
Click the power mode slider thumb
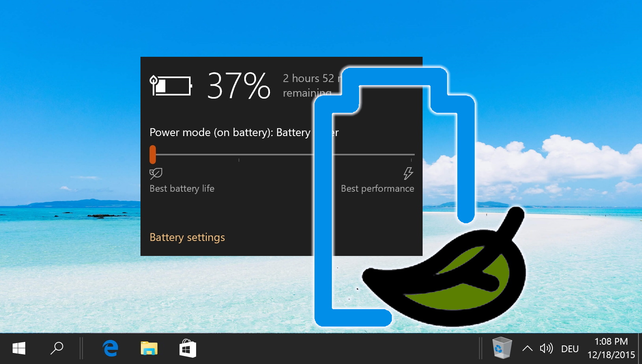153,155
